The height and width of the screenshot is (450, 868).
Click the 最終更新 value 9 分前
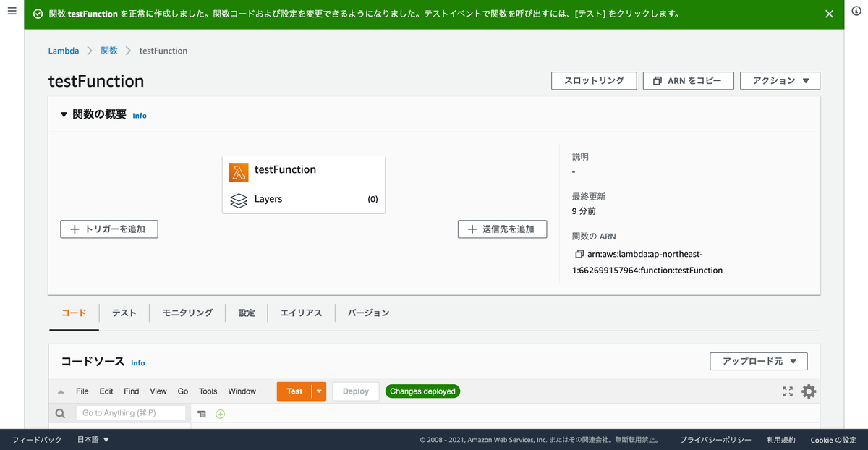pyautogui.click(x=584, y=211)
